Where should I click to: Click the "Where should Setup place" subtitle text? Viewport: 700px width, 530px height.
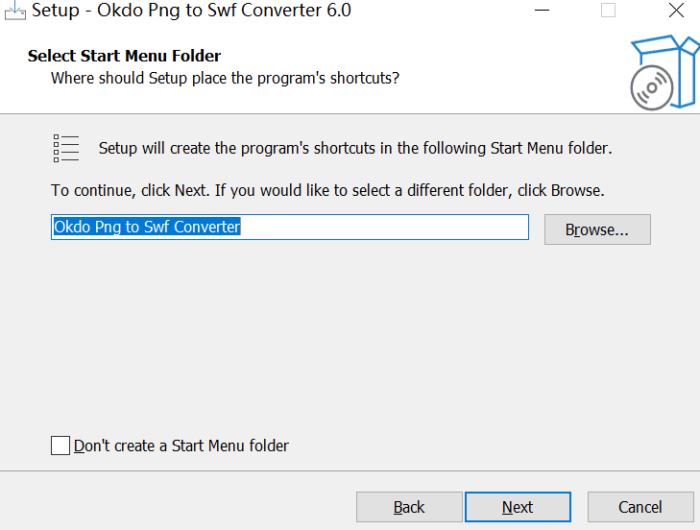(225, 77)
